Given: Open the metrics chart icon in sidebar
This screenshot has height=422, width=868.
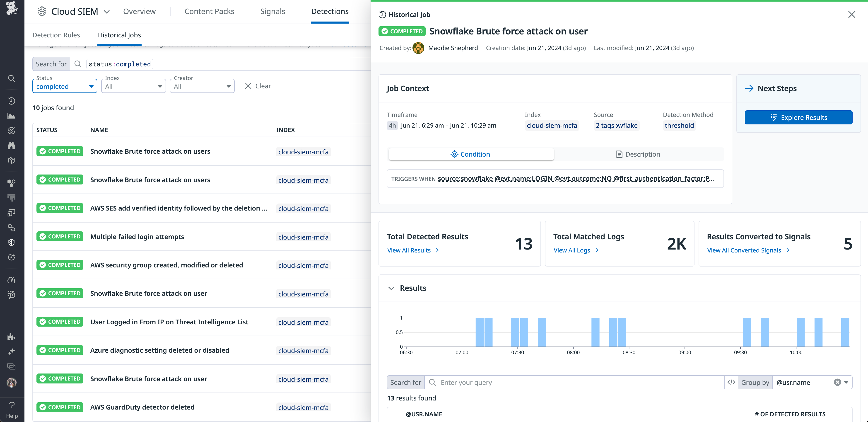Looking at the screenshot, I should (12, 116).
